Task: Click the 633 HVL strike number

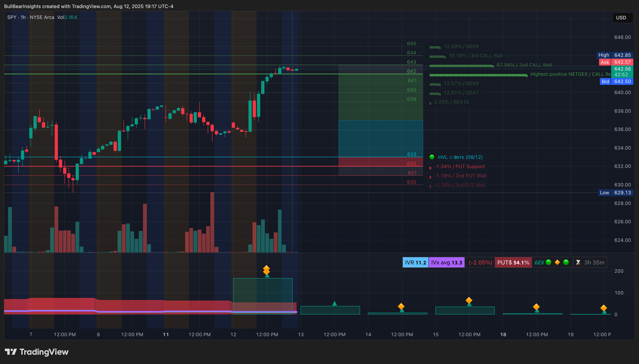Action: (x=411, y=154)
